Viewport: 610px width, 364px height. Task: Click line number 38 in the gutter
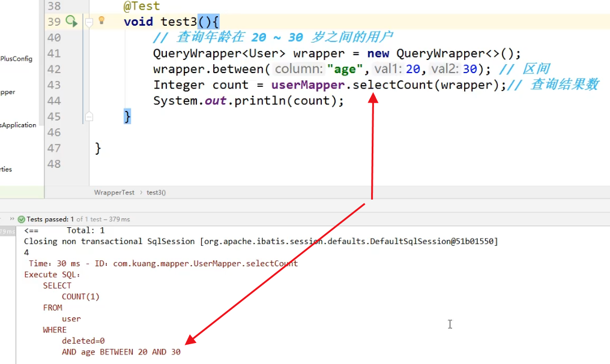coord(54,6)
